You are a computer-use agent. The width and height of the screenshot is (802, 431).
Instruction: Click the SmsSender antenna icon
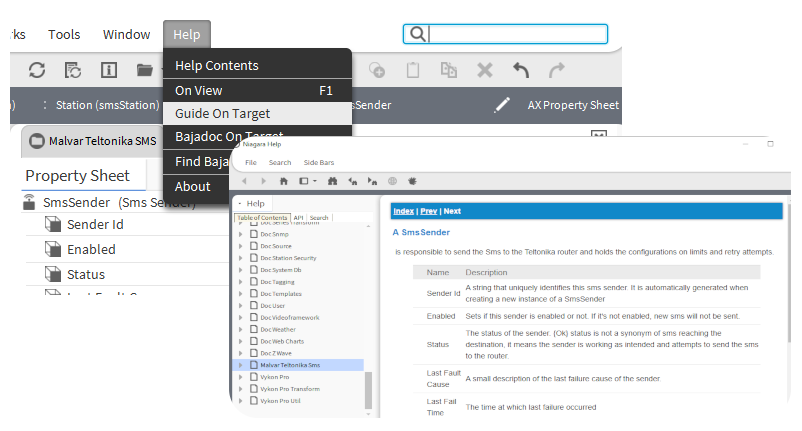pyautogui.click(x=29, y=202)
